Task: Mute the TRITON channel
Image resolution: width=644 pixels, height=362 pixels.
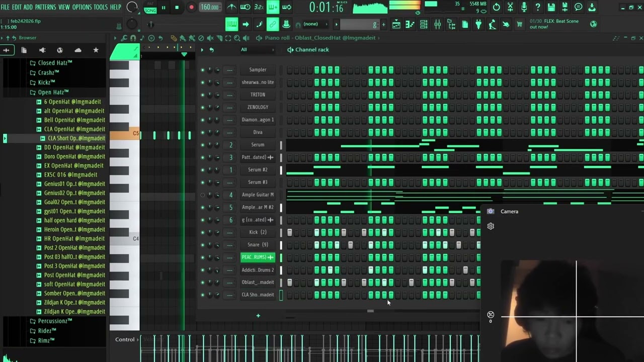Action: tap(202, 95)
